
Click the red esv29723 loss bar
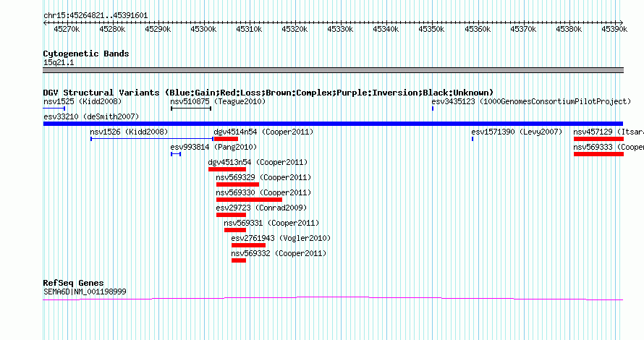(x=231, y=215)
